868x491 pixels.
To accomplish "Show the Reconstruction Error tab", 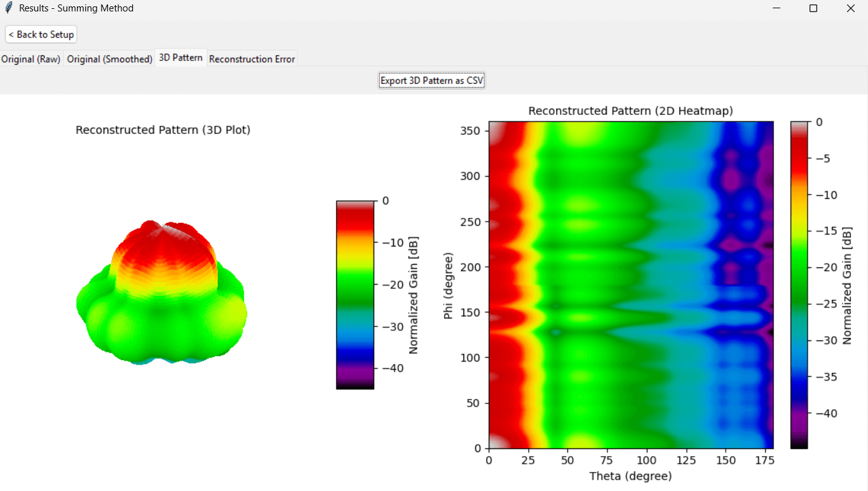I will pyautogui.click(x=252, y=59).
